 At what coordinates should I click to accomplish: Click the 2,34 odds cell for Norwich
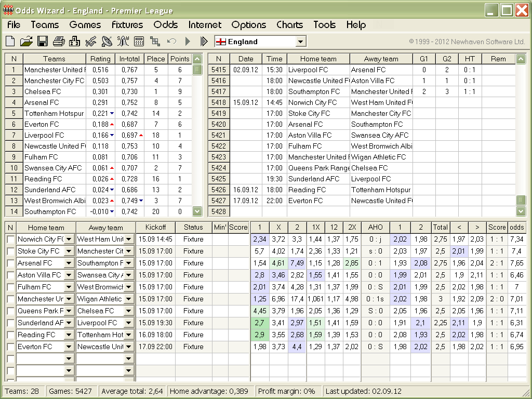pyautogui.click(x=260, y=240)
